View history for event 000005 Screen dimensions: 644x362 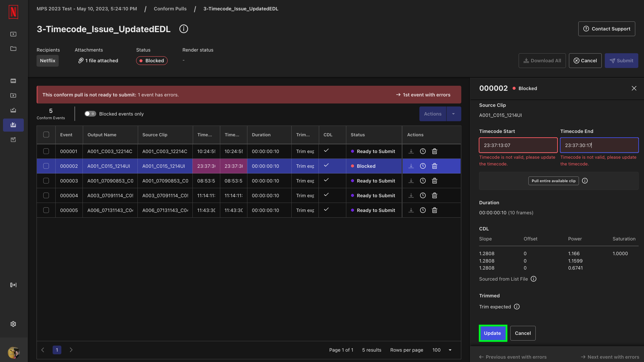tap(423, 210)
